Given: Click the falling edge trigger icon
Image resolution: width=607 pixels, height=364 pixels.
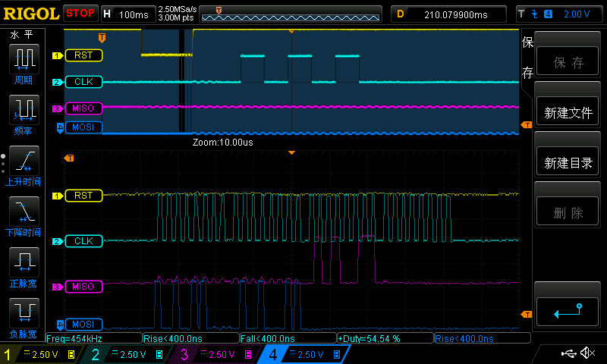Looking at the screenshot, I should [535, 14].
